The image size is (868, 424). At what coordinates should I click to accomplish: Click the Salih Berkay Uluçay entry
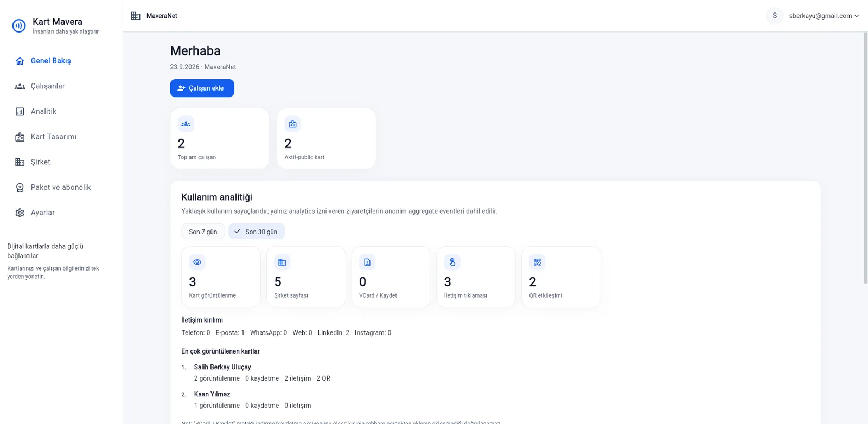click(222, 367)
